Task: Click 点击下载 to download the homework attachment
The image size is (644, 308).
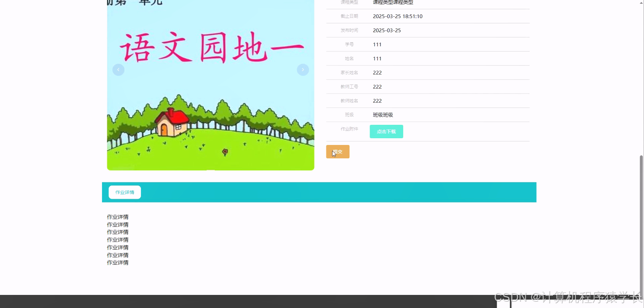Action: click(x=386, y=131)
